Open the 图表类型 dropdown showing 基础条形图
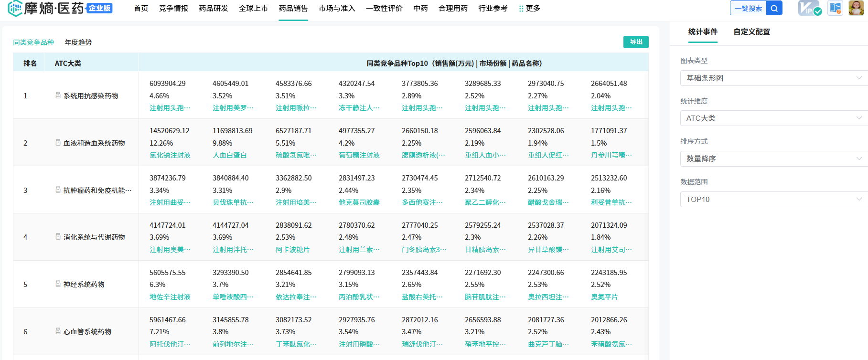Viewport: 868px width, 360px height. point(773,78)
